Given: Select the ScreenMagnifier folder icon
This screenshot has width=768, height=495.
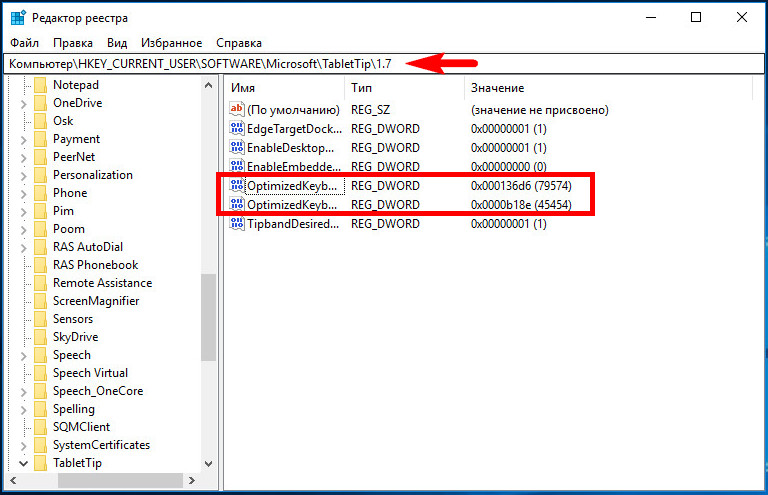Looking at the screenshot, I should click(x=41, y=301).
